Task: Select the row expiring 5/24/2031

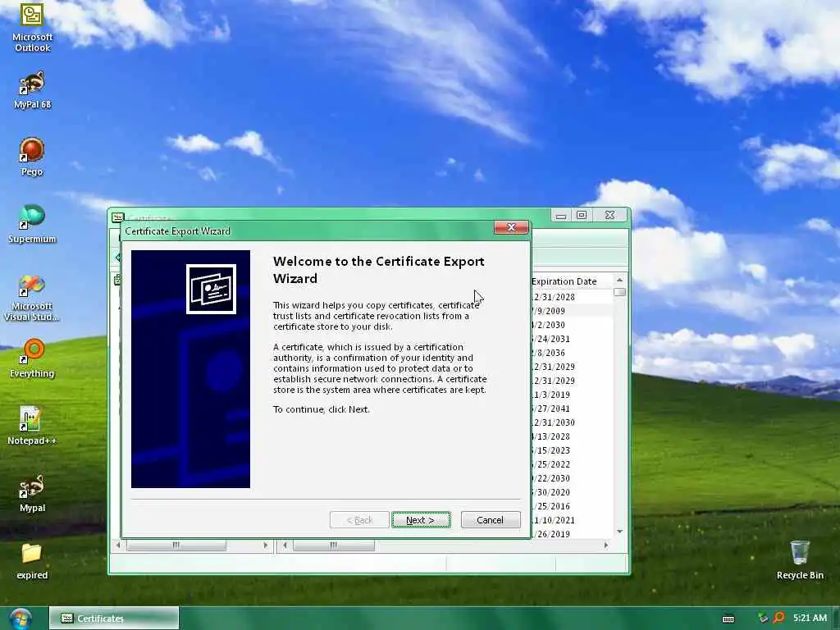Action: point(572,339)
